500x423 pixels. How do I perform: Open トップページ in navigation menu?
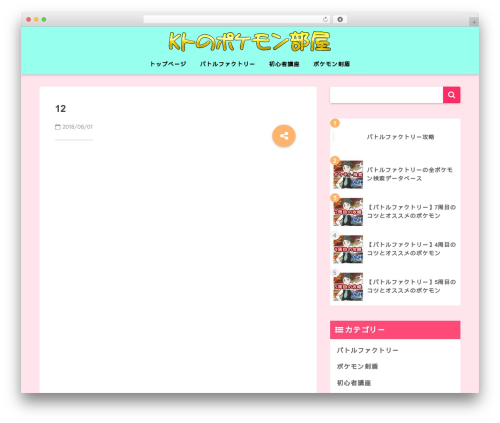click(x=168, y=64)
